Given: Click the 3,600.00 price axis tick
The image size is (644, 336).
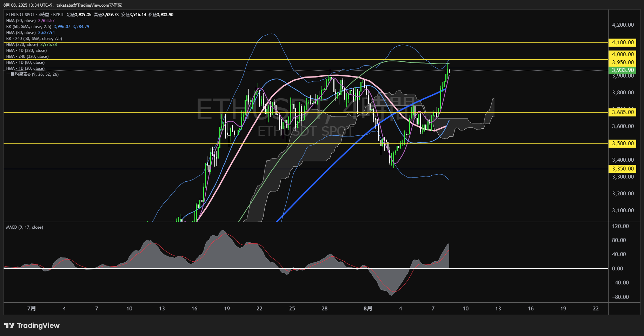Looking at the screenshot, I should pyautogui.click(x=623, y=126).
